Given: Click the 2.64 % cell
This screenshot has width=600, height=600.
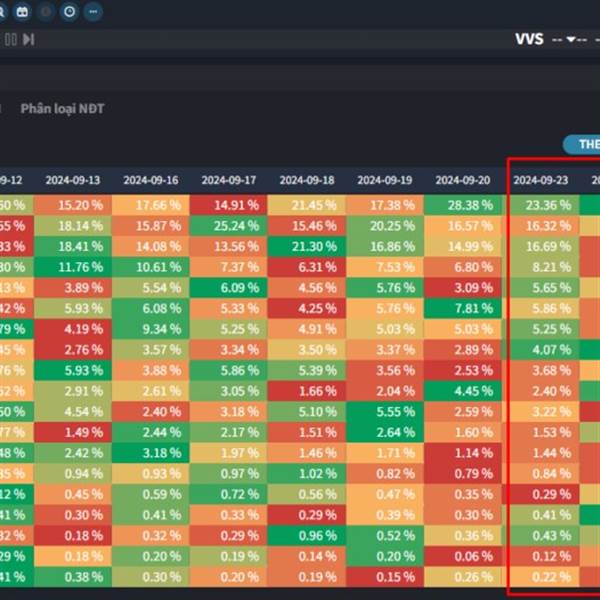Looking at the screenshot, I should 385,432.
